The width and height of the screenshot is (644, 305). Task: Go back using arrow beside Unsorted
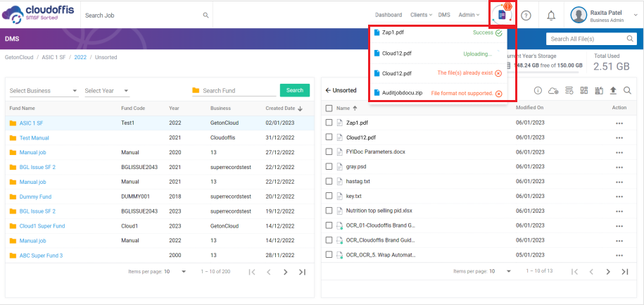point(328,90)
